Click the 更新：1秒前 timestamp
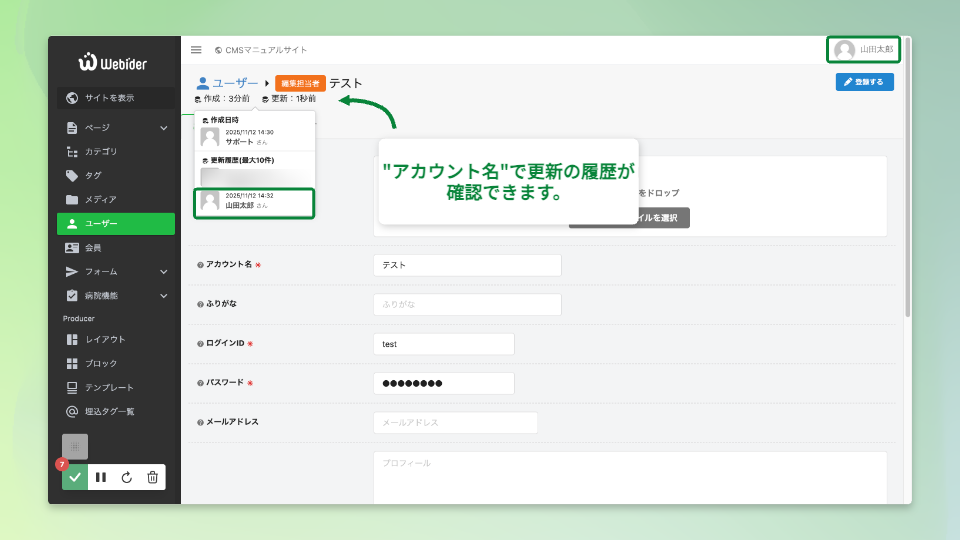 (x=289, y=99)
